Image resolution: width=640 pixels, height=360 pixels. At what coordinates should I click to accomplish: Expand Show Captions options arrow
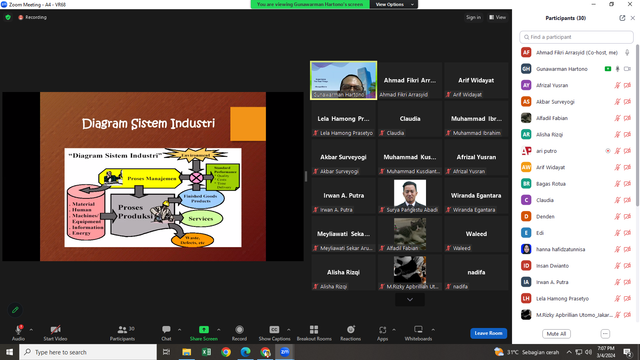tap(289, 330)
